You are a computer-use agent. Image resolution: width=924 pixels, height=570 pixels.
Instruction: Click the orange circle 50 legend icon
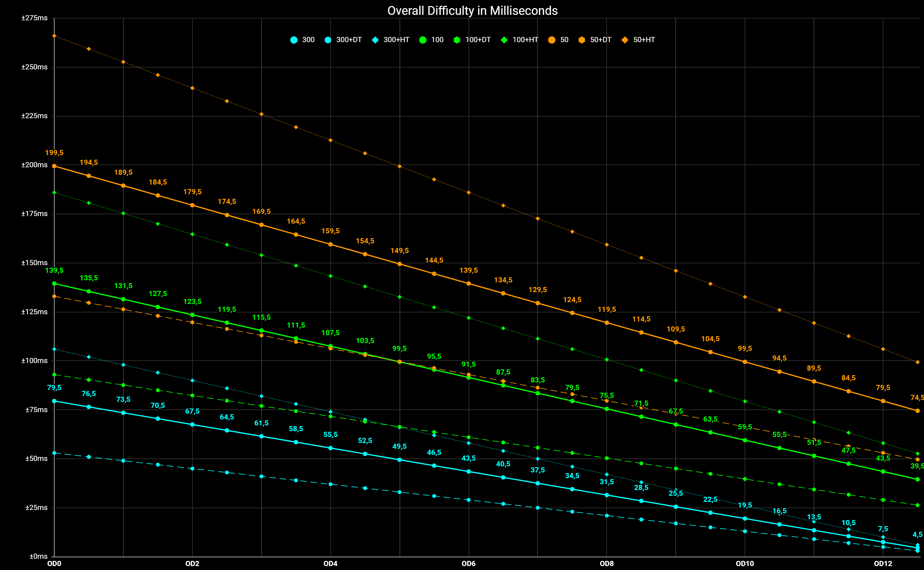[x=552, y=40]
